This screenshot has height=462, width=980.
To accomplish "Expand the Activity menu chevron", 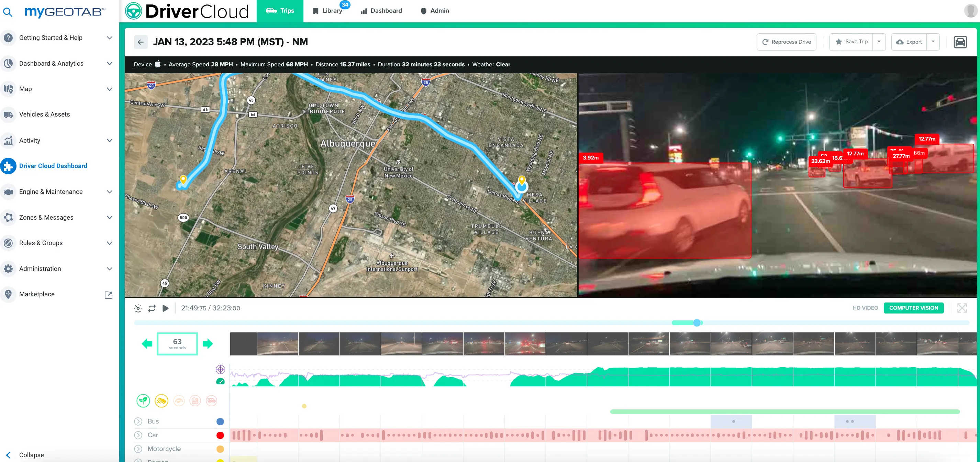I will click(110, 140).
